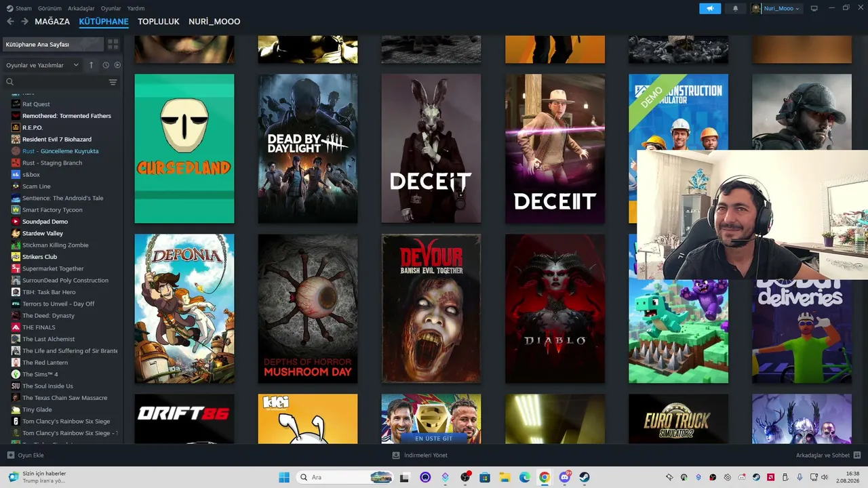Viewport: 868px width, 488px height.
Task: Open the Steam announcements megaphone button
Action: (x=710, y=8)
